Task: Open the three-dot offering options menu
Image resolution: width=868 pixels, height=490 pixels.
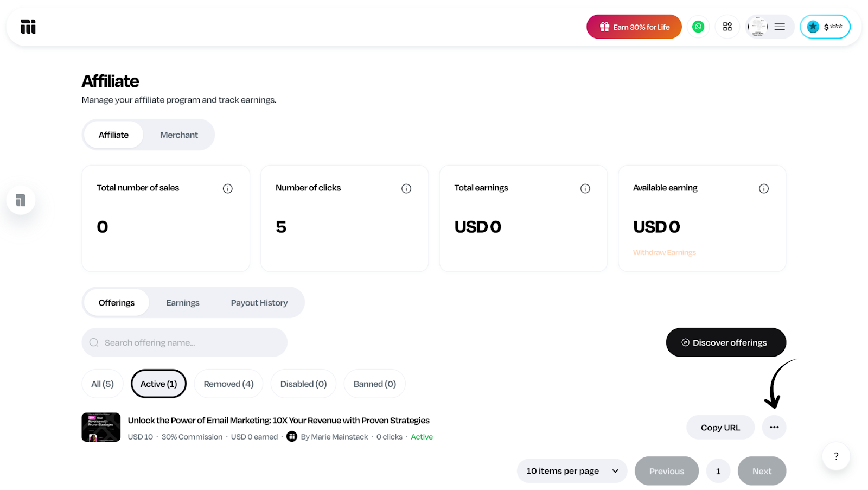Action: (774, 428)
